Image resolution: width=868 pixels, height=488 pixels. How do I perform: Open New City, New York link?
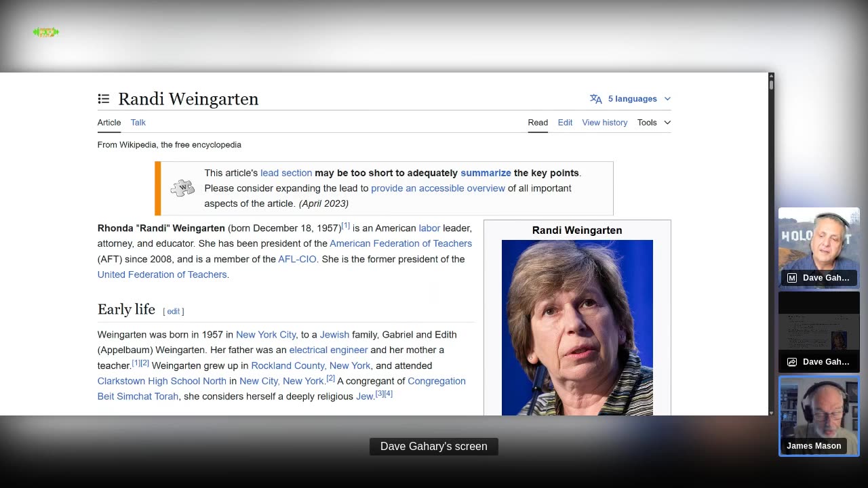pyautogui.click(x=281, y=382)
